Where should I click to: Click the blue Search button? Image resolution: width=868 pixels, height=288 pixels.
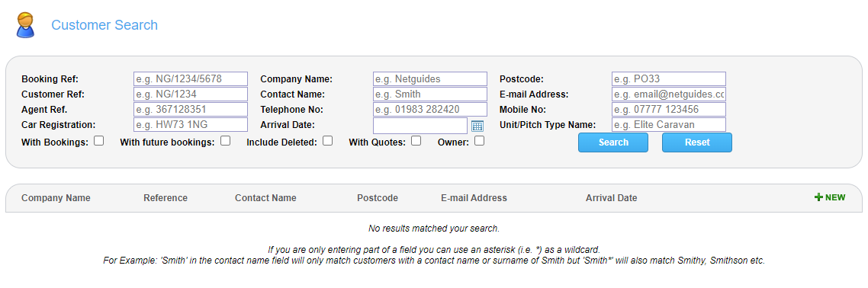pyautogui.click(x=613, y=142)
